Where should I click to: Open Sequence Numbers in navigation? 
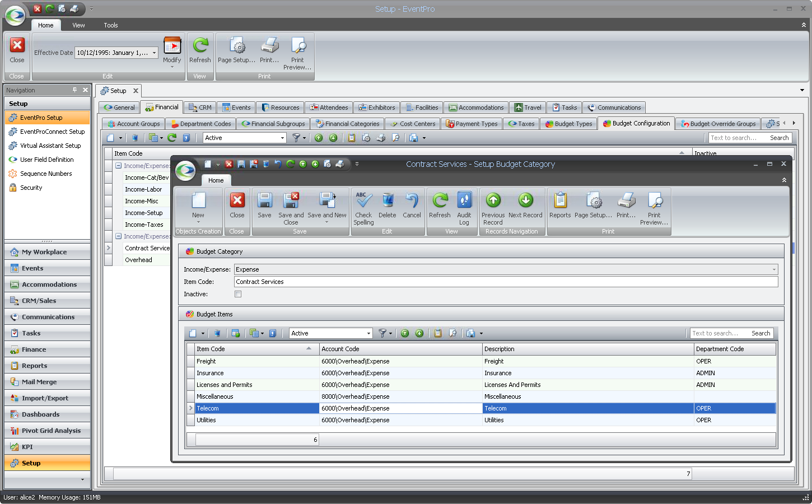[46, 174]
